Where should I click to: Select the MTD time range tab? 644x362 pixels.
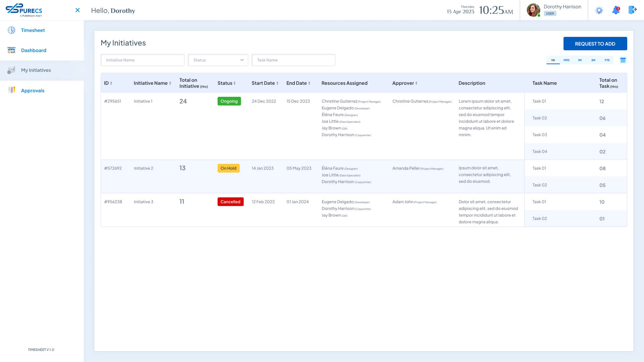coord(567,60)
